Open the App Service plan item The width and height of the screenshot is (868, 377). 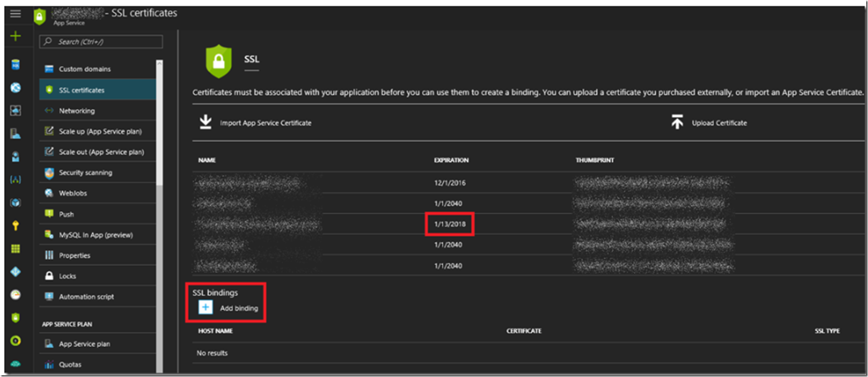(98, 344)
